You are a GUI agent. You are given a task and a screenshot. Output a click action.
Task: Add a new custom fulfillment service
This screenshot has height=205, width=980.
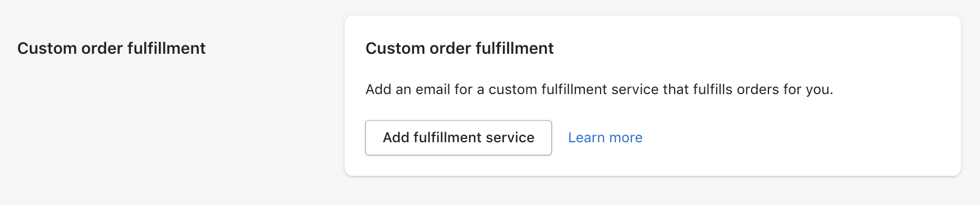(459, 138)
